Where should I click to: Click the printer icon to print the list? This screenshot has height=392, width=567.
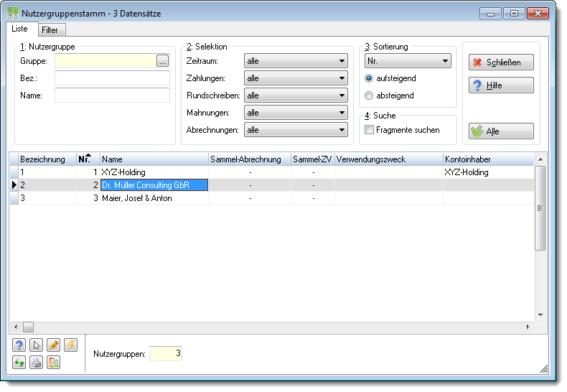pos(36,363)
